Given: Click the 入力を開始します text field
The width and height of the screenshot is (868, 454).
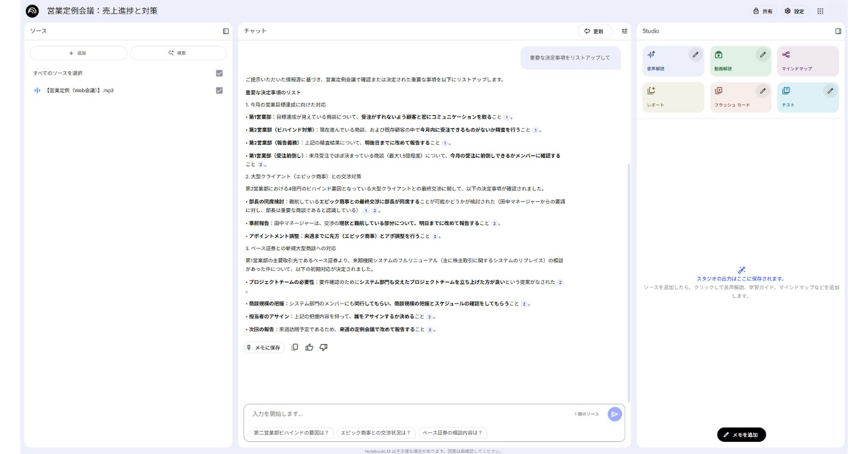Looking at the screenshot, I should coord(407,414).
